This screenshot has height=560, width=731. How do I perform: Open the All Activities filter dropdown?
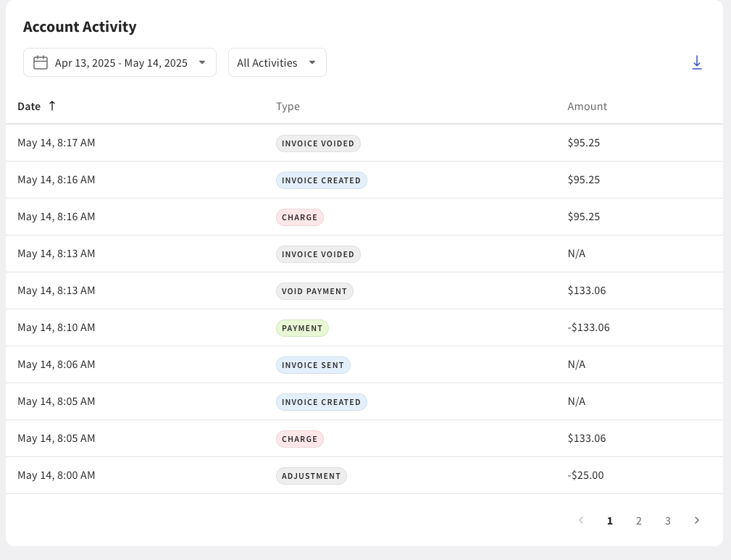click(277, 62)
